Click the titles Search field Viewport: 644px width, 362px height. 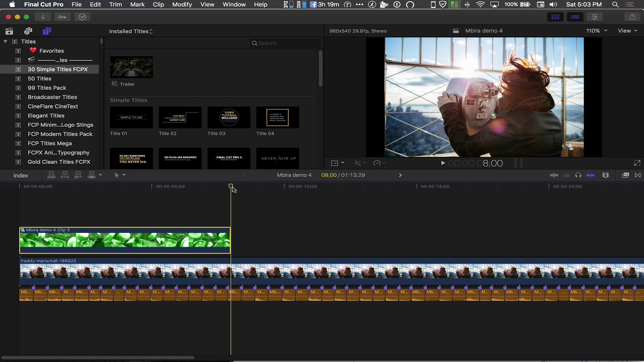[285, 43]
